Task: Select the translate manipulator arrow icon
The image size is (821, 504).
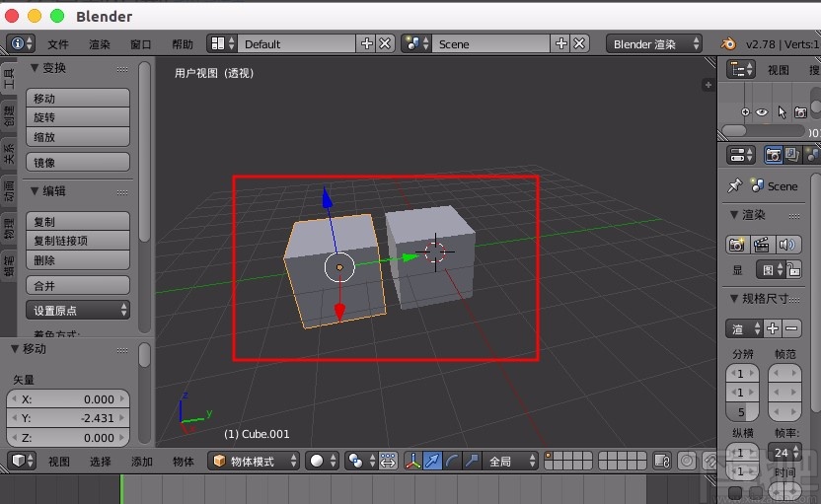Action: [432, 461]
